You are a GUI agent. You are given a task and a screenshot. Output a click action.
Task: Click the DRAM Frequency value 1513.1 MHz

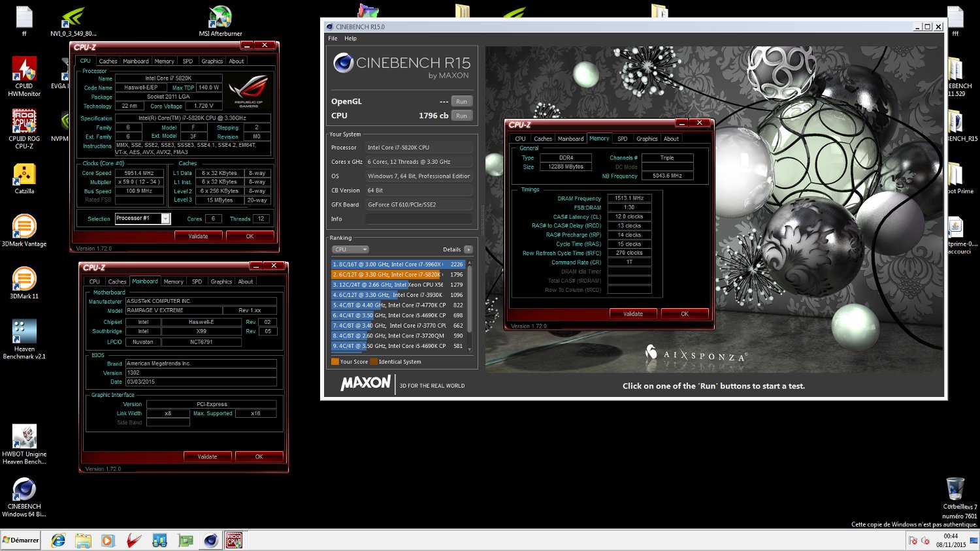click(x=629, y=198)
